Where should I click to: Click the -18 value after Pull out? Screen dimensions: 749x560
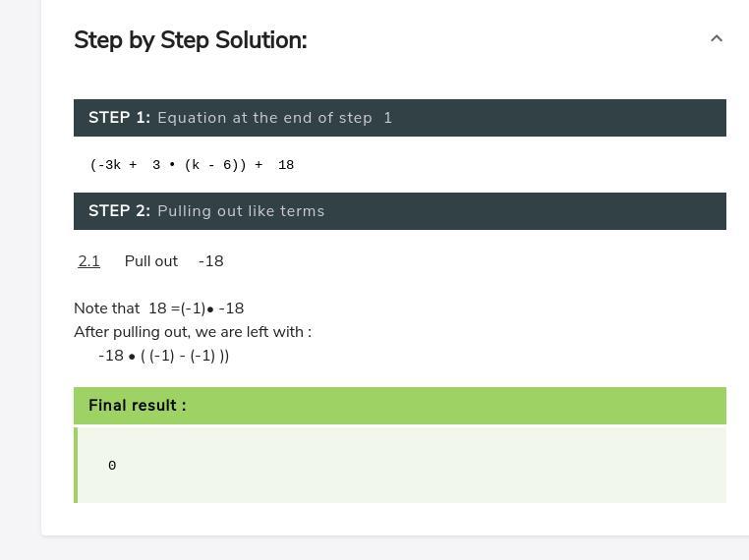pyautogui.click(x=210, y=261)
